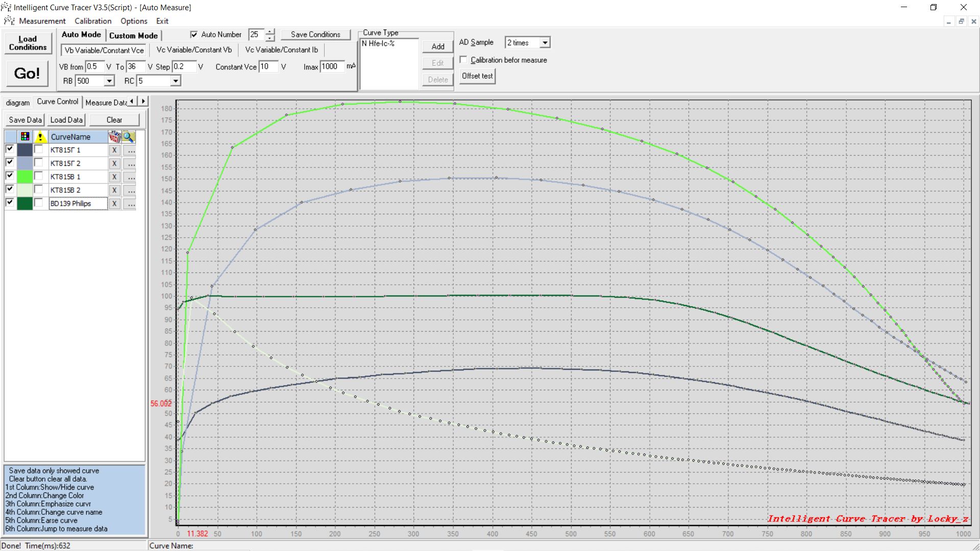Open the Calibration menu
This screenshot has height=551, width=980.
(x=93, y=21)
